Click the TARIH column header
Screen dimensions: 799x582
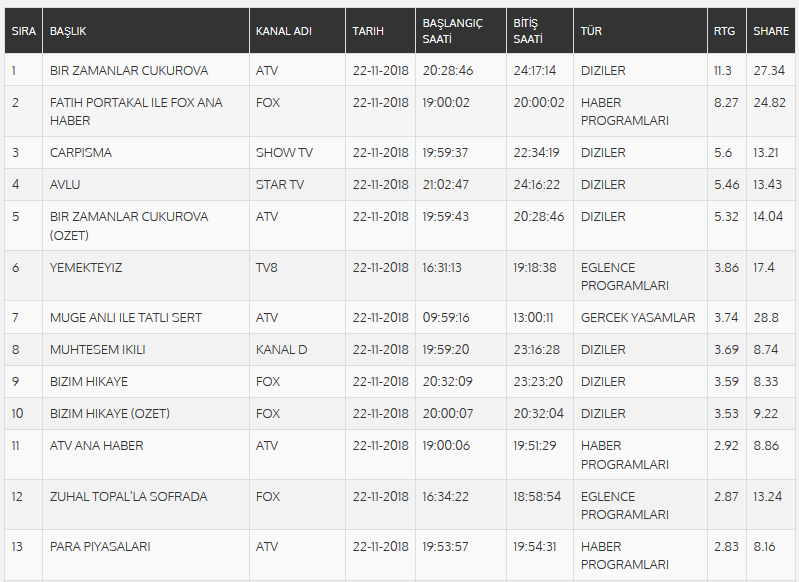(x=368, y=31)
